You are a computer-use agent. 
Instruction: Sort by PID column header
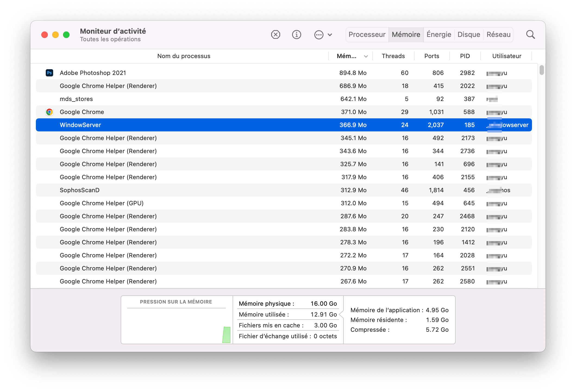tap(465, 56)
